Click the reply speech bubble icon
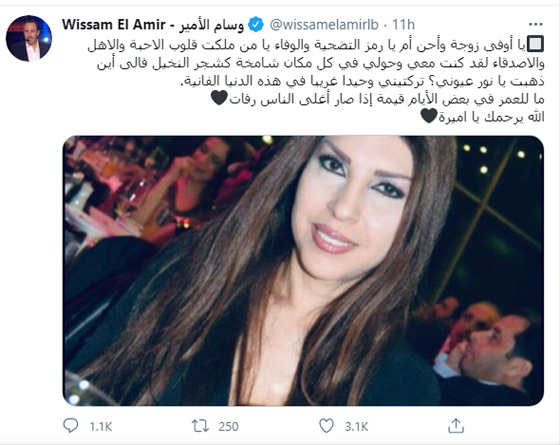Image resolution: width=560 pixels, height=445 pixels. point(70,426)
